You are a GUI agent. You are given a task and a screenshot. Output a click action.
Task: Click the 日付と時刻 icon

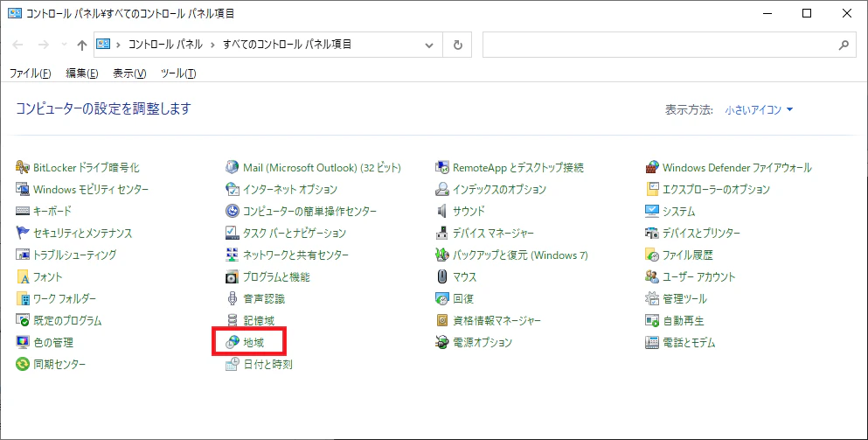point(233,364)
